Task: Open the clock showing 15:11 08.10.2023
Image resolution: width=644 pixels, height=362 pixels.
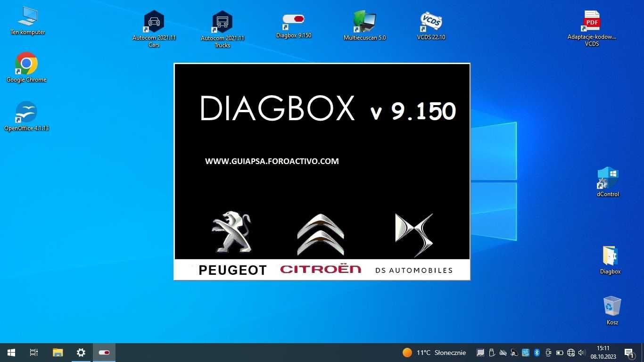Action: click(603, 353)
